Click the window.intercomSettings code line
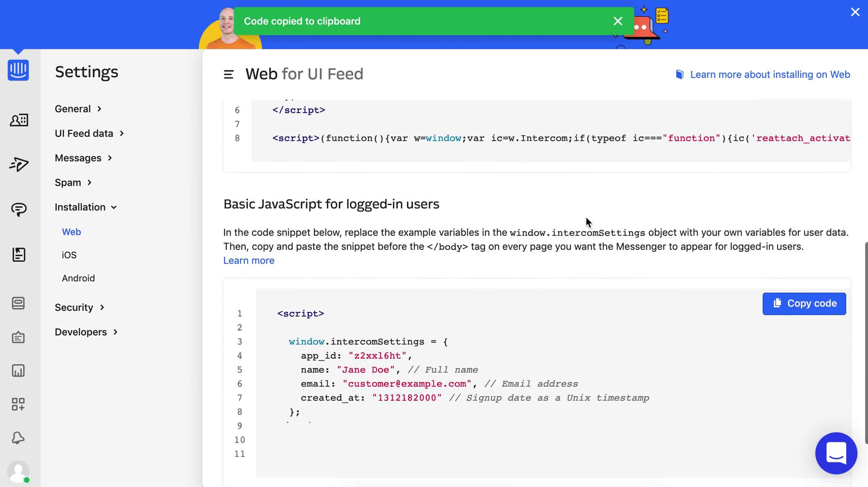The image size is (868, 487). pyautogui.click(x=368, y=342)
